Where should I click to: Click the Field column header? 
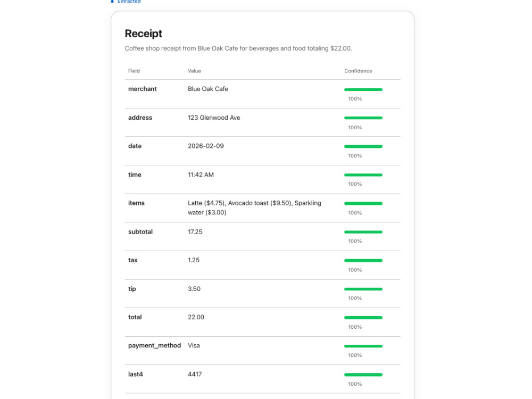coord(134,71)
